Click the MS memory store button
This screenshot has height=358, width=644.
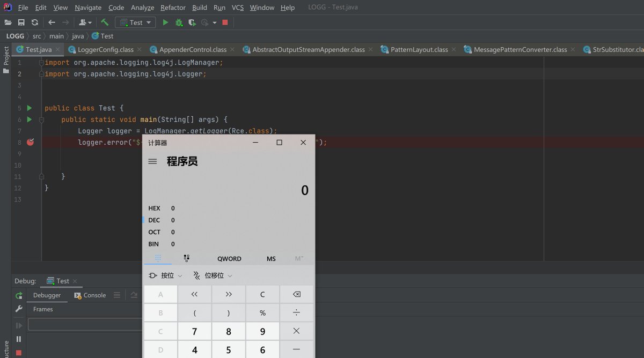coord(271,258)
